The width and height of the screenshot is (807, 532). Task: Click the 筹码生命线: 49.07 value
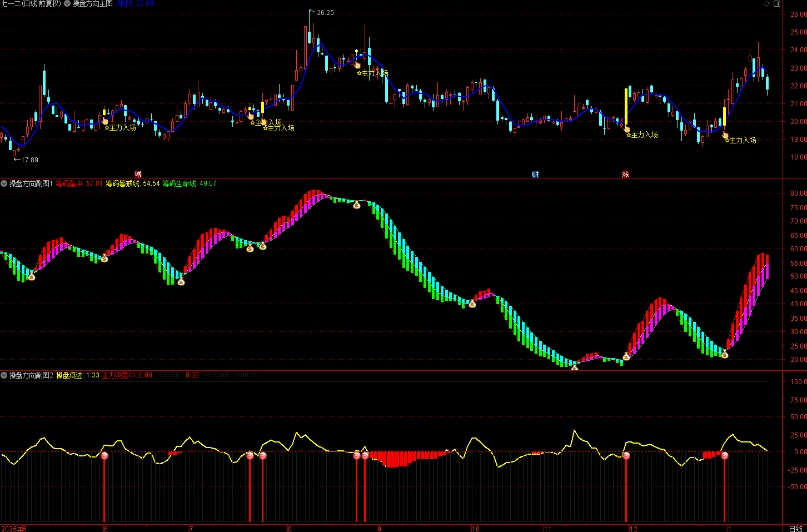[x=190, y=183]
